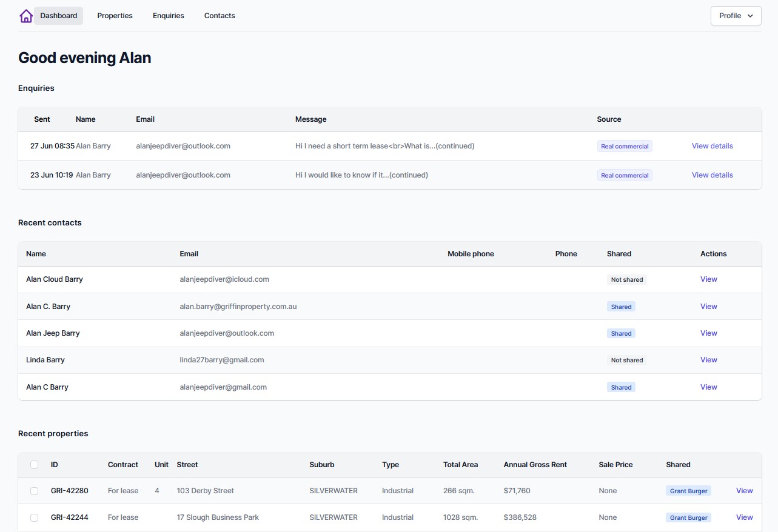Viewport: 778px width, 532px height.
Task: Tick the checkbox for property GRI-42244
Action: click(x=35, y=517)
